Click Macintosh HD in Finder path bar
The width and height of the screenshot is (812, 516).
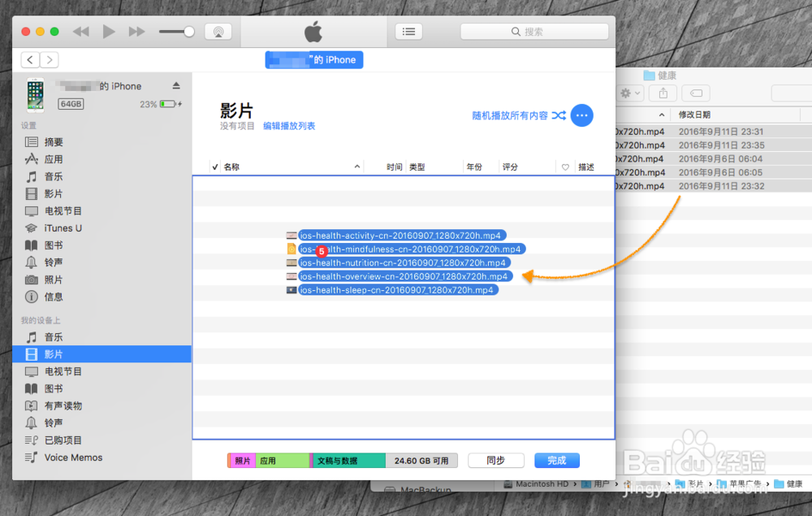[x=536, y=483]
